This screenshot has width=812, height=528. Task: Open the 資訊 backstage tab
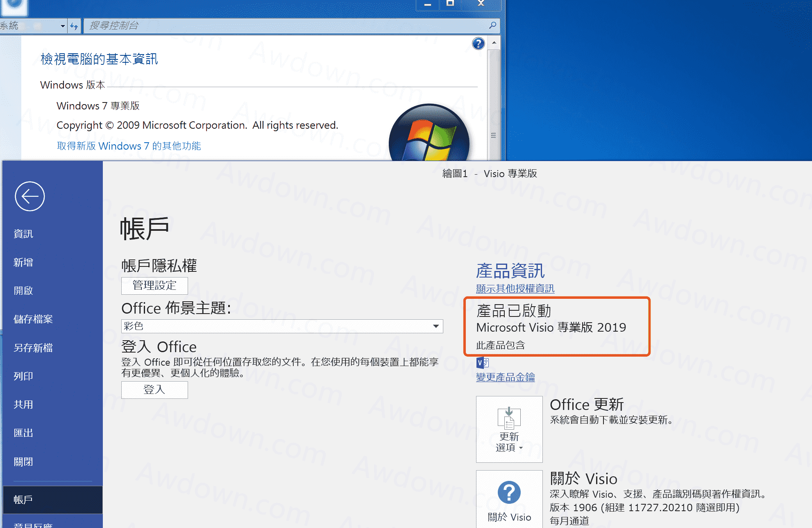23,234
